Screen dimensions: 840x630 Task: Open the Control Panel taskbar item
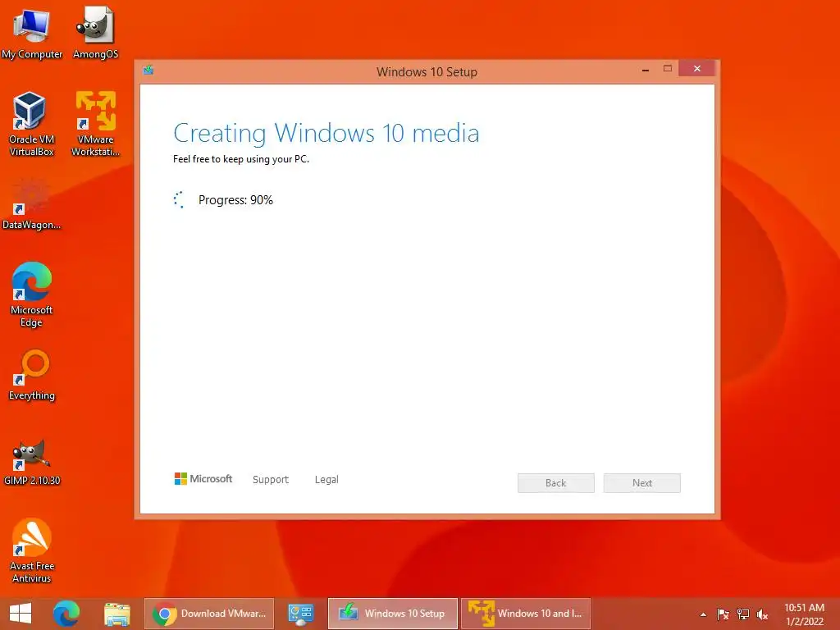point(300,614)
